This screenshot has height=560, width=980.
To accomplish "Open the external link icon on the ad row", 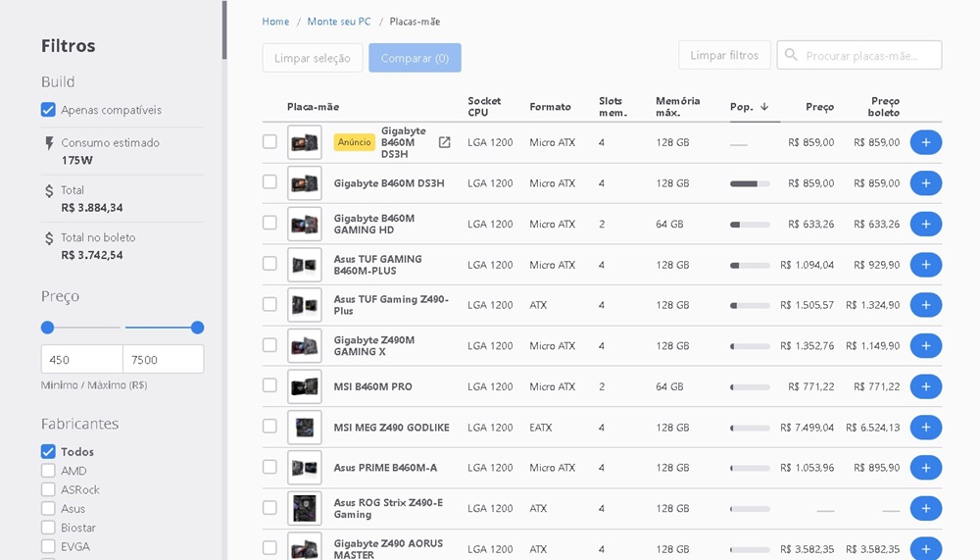I will (444, 142).
